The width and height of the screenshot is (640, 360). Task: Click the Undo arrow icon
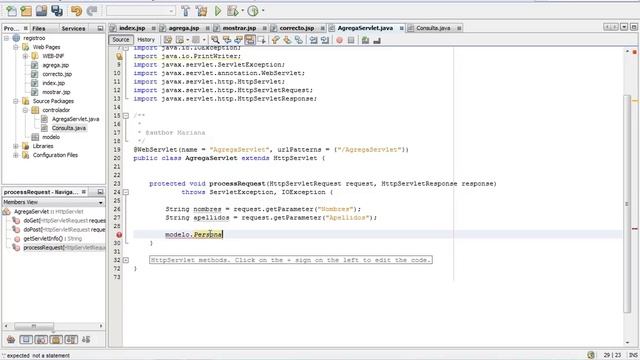point(76,11)
